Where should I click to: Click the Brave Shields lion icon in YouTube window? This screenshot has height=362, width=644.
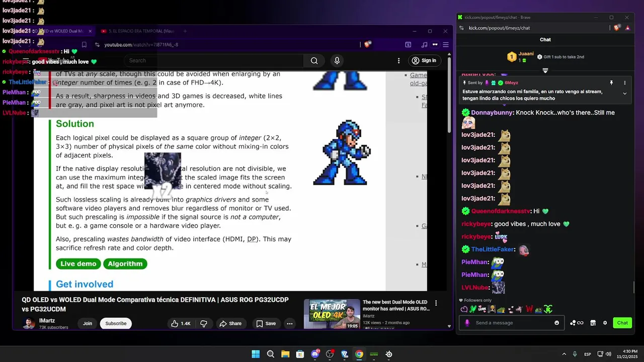tap(367, 45)
